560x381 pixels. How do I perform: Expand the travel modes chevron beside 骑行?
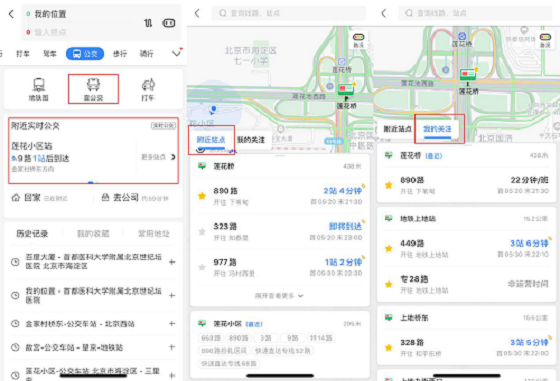[x=176, y=53]
